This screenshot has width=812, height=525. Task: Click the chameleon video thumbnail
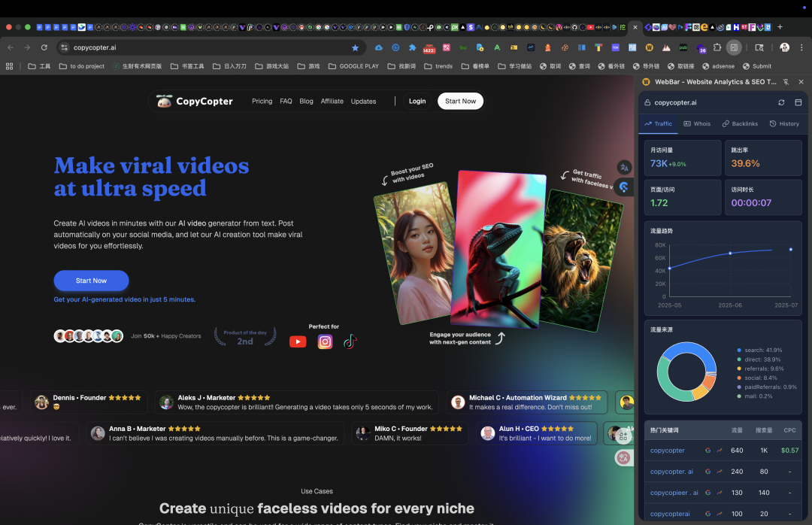498,249
